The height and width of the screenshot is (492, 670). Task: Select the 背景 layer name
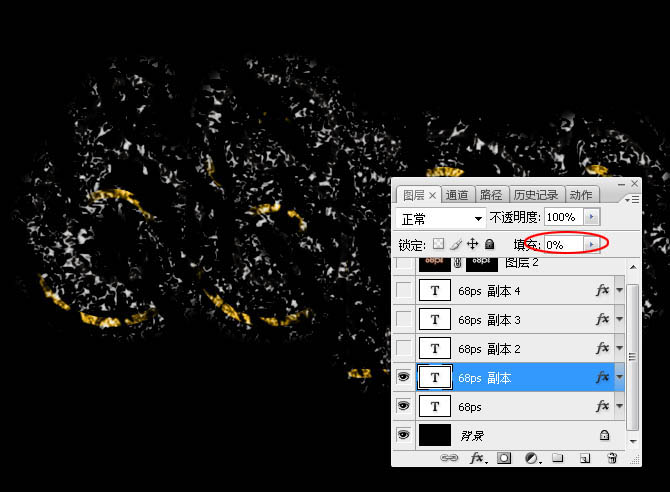pos(472,436)
